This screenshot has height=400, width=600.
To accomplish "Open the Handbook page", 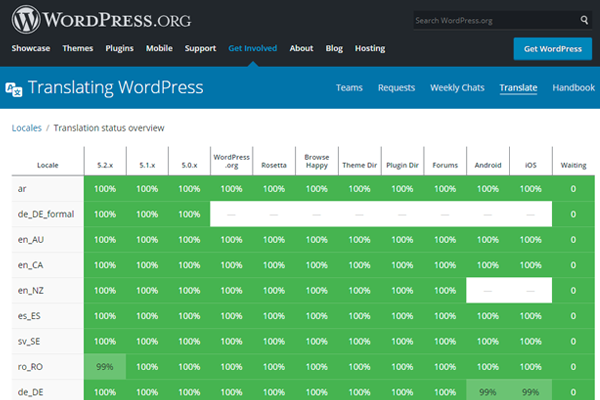I will pos(574,88).
